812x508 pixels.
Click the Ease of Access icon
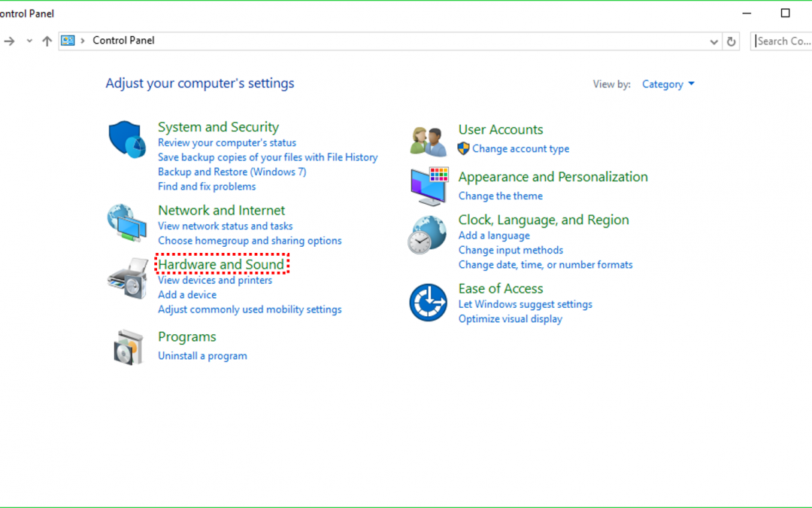[x=428, y=303]
